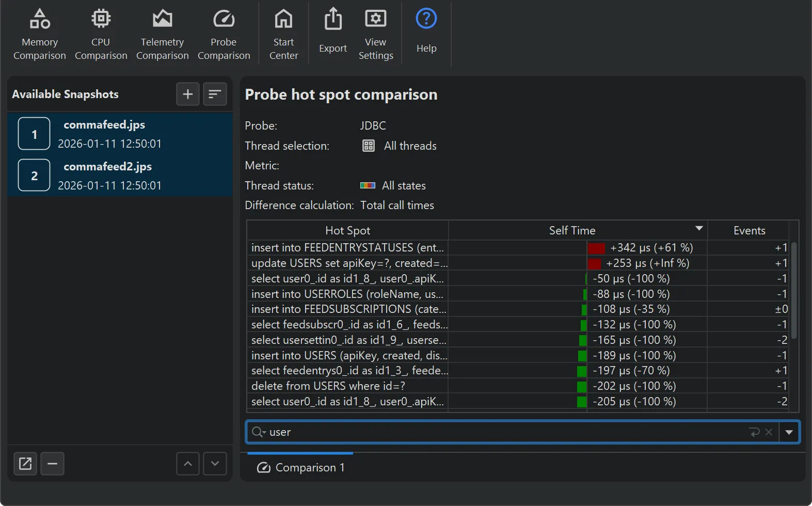812x506 pixels.
Task: Open CPU Comparison tool
Action: 101,35
